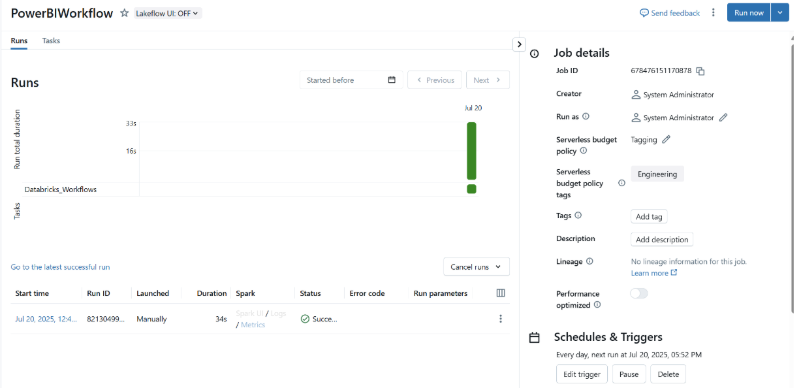Click the Serverless budget policy tags info icon

621,183
